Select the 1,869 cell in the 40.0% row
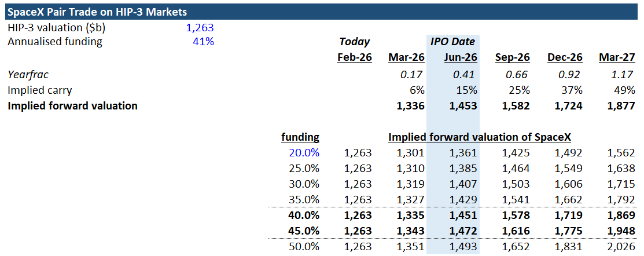Viewport: 644px width, 256px height. coord(621,215)
